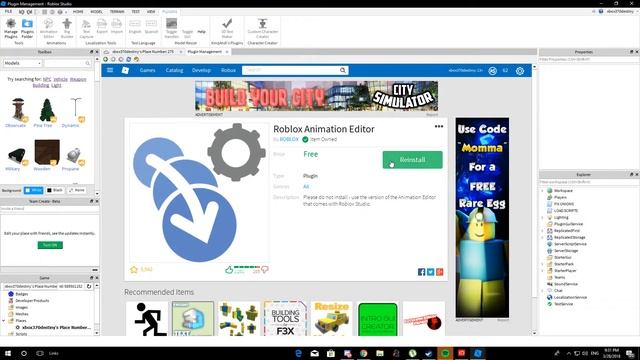
Task: Expand the Lighting node in Explorer
Action: click(x=542, y=218)
